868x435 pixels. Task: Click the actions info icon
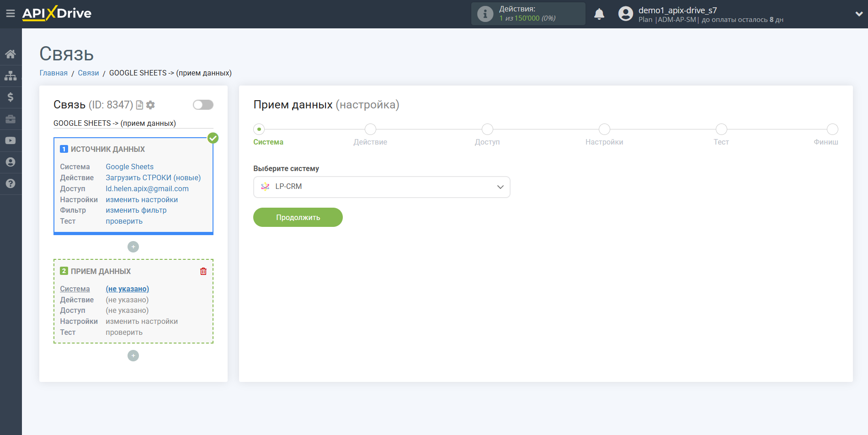coord(485,14)
